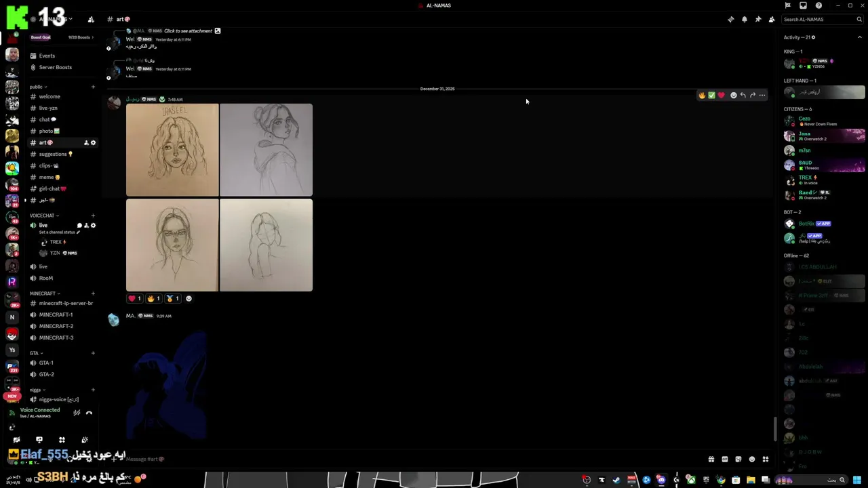Open chat for live voice channel
The width and height of the screenshot is (868, 488).
pyautogui.click(x=79, y=225)
